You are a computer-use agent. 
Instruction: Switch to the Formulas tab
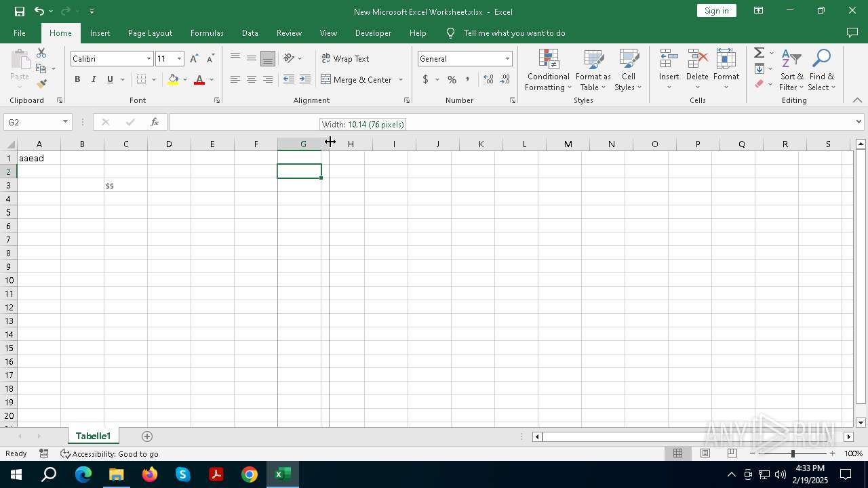(207, 33)
